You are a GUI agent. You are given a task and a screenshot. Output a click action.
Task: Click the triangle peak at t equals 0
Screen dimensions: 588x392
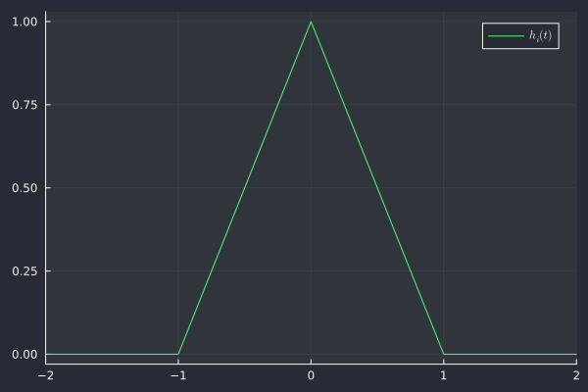pos(312,22)
